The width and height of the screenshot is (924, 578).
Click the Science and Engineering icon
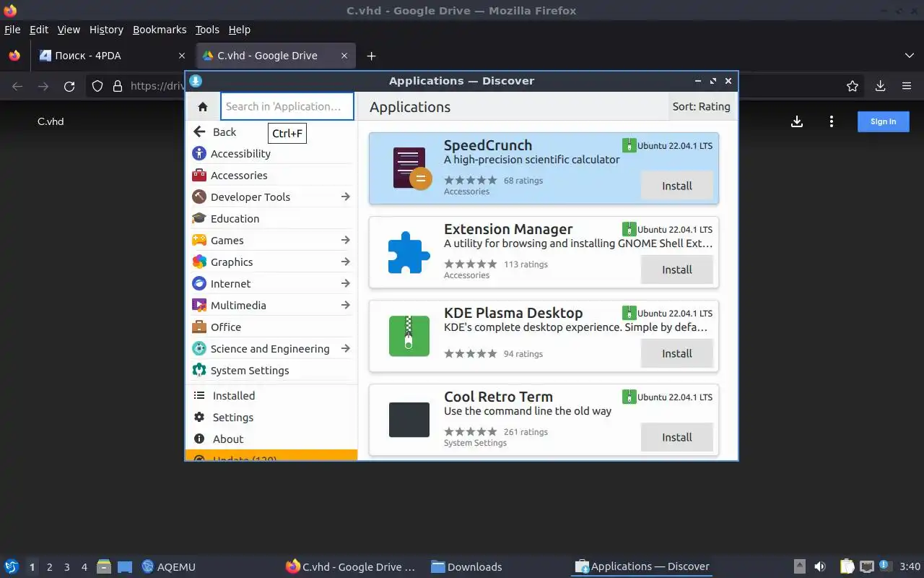pos(199,348)
